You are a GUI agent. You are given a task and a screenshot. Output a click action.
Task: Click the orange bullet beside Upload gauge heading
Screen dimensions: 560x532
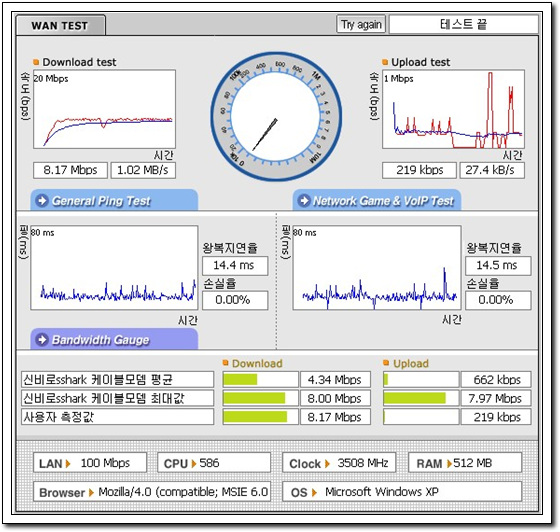click(386, 363)
